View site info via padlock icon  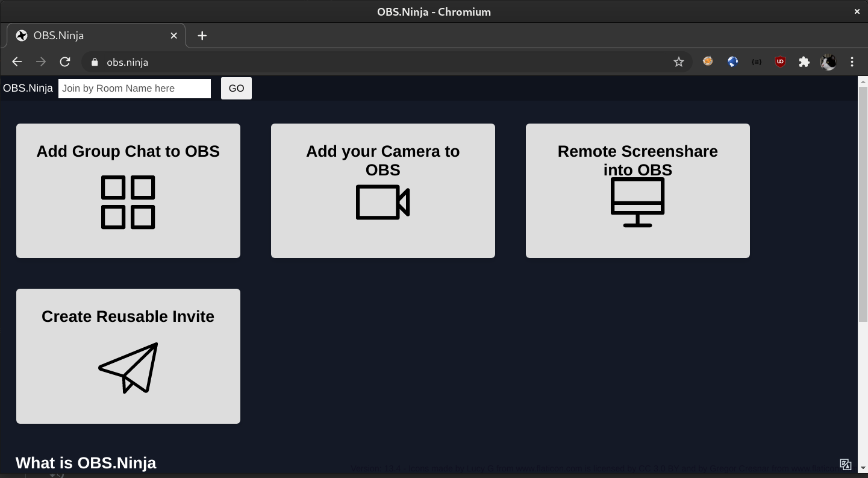(x=94, y=62)
